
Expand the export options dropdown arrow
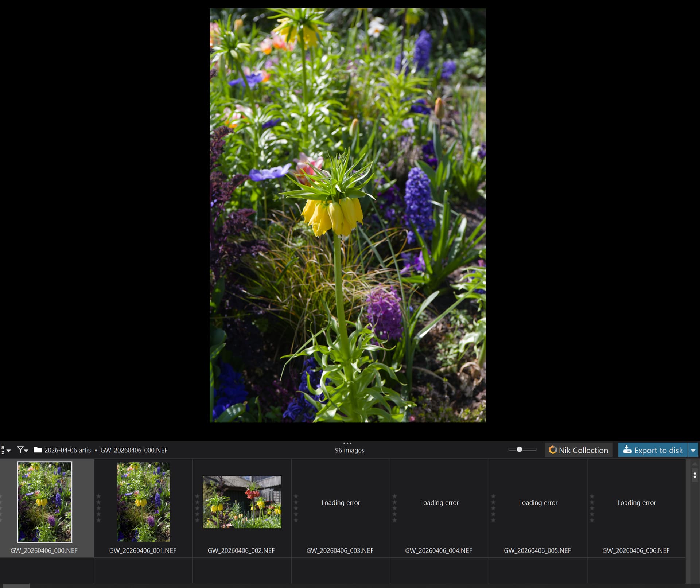[693, 451]
